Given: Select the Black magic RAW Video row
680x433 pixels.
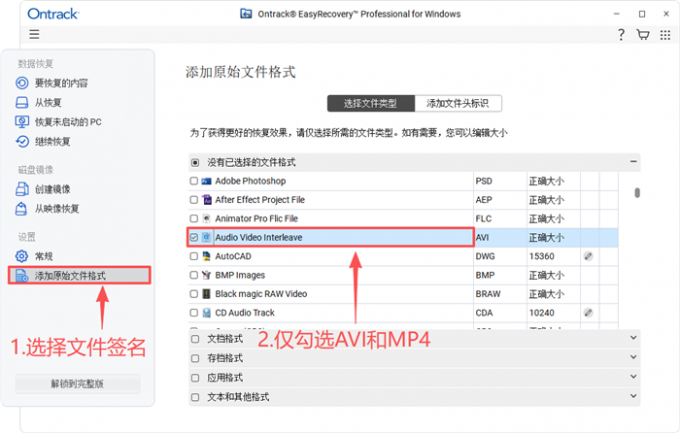Looking at the screenshot, I should pos(403,294).
